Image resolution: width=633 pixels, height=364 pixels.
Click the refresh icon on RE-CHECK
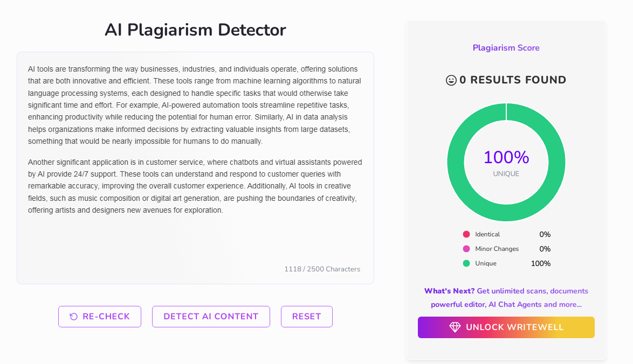[74, 317]
